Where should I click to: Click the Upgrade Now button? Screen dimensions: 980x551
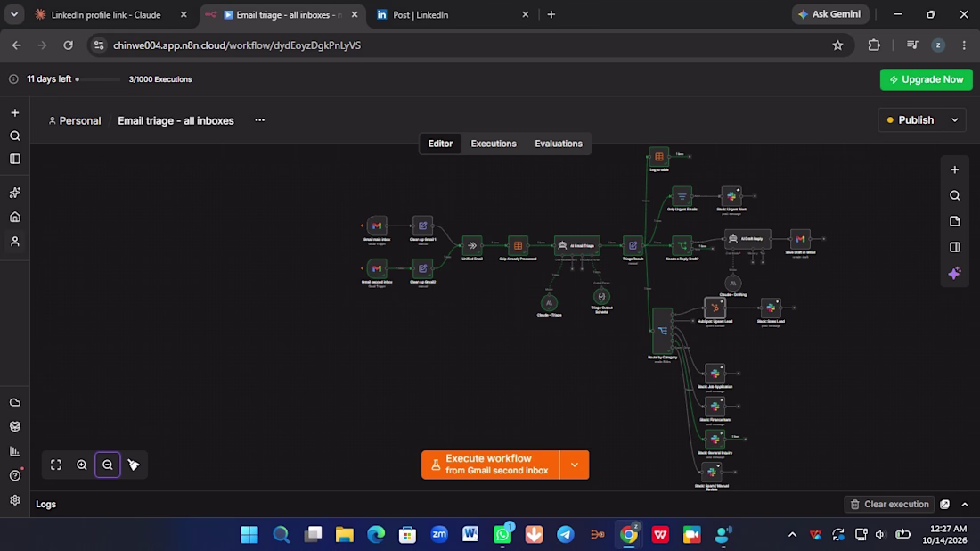(927, 79)
